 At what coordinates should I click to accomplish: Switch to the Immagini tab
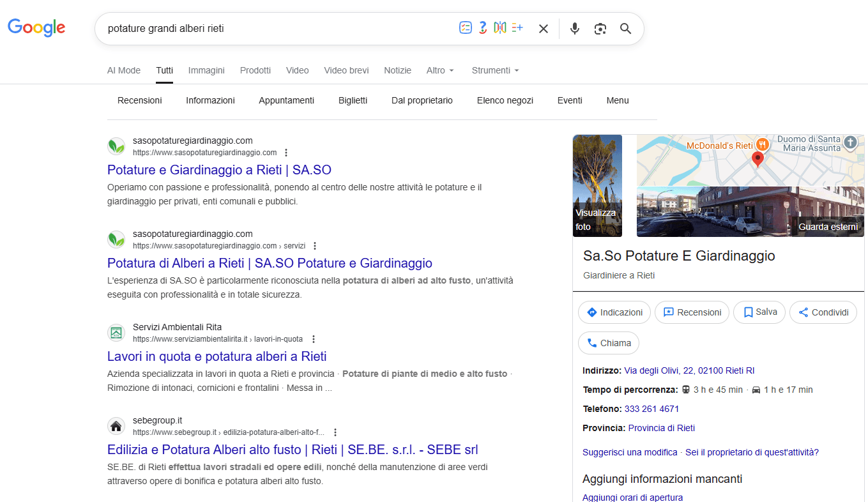click(206, 70)
